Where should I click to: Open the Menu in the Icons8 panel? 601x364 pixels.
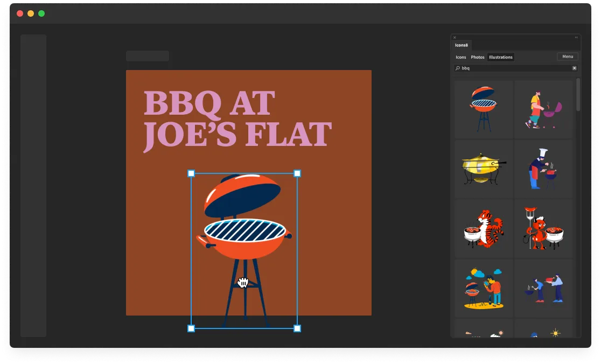tap(567, 56)
